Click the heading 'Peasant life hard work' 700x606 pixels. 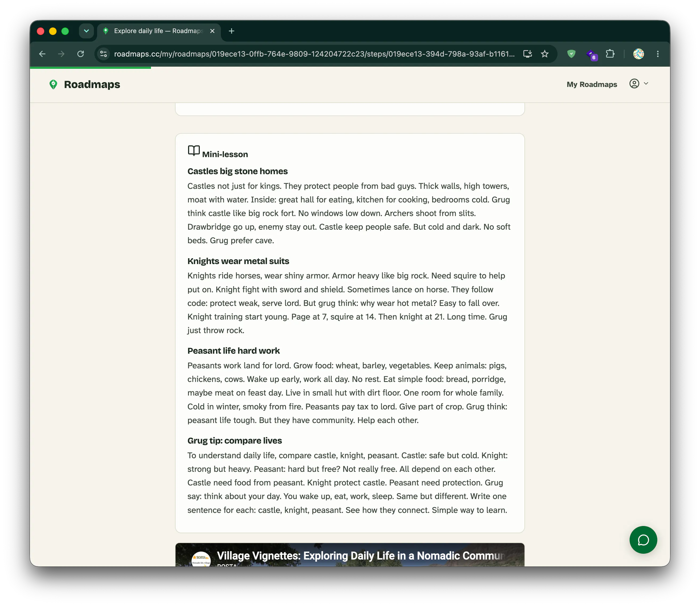(233, 351)
